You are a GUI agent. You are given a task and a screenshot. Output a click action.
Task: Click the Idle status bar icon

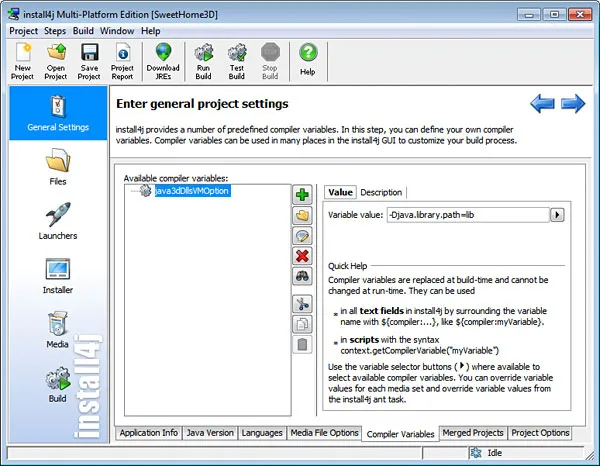click(476, 453)
